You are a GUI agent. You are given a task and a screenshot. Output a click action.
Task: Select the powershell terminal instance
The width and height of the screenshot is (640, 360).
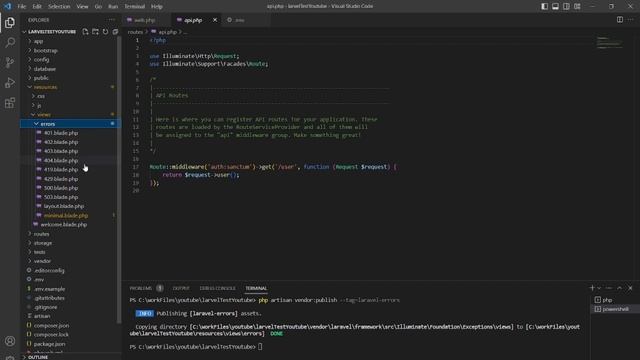pyautogui.click(x=615, y=309)
